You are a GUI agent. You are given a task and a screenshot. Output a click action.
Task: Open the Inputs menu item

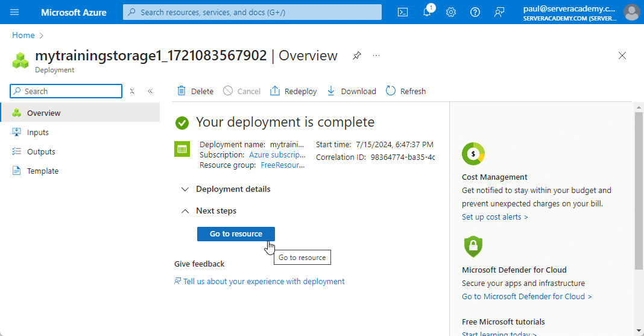(x=38, y=132)
